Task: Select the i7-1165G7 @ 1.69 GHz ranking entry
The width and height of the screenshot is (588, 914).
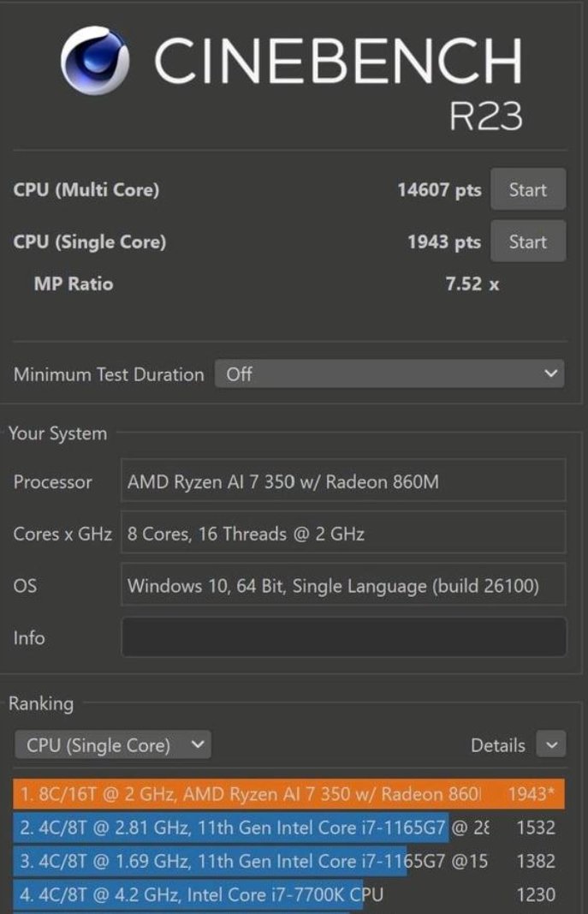Action: point(288,861)
